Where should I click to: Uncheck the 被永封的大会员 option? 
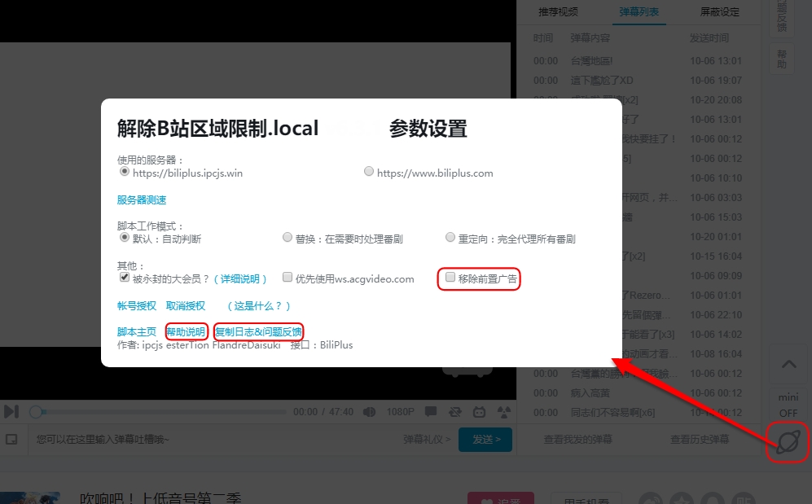pos(125,278)
